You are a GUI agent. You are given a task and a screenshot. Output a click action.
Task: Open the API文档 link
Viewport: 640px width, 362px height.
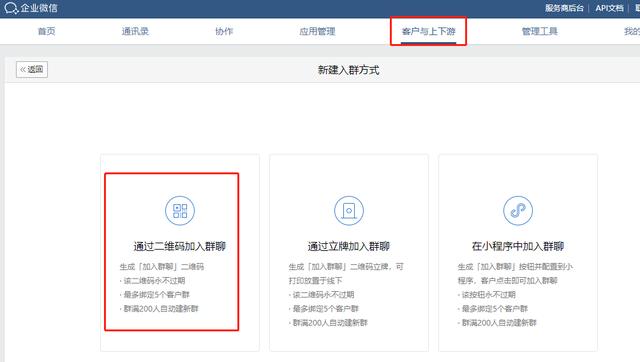coord(609,8)
